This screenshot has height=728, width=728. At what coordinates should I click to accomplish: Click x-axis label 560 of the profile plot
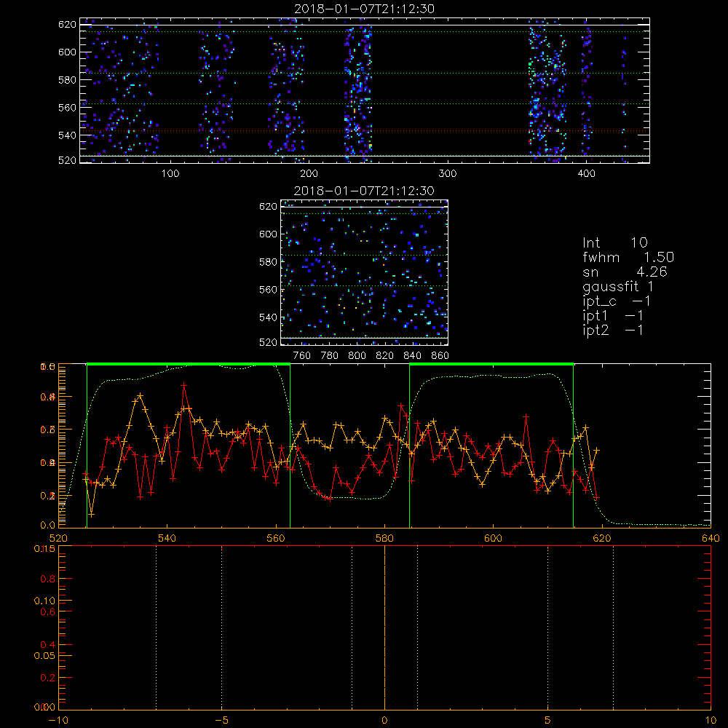coord(276,538)
